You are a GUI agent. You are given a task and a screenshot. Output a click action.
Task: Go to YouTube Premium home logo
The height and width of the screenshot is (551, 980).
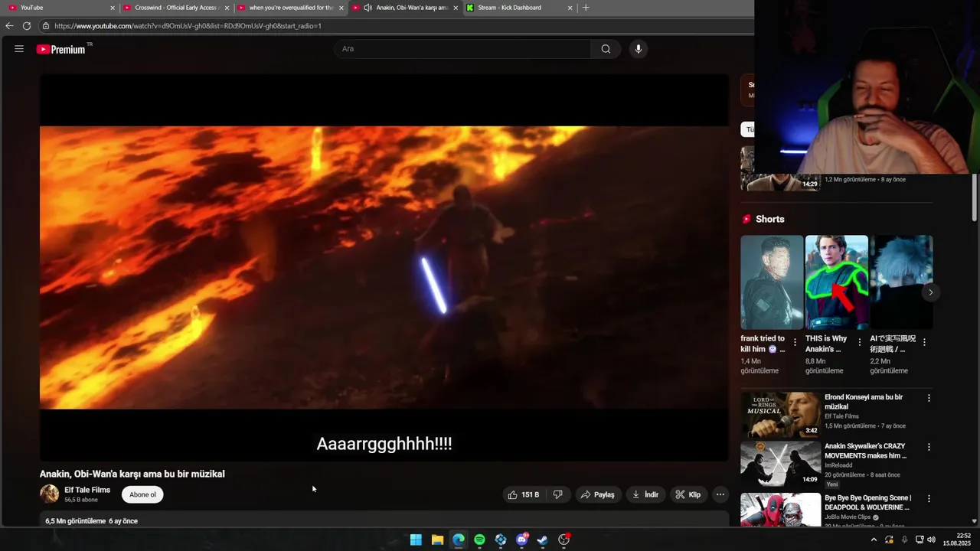(x=61, y=49)
